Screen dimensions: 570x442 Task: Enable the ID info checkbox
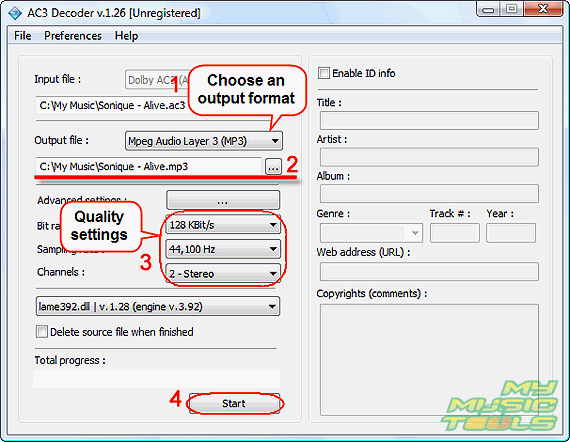point(324,73)
